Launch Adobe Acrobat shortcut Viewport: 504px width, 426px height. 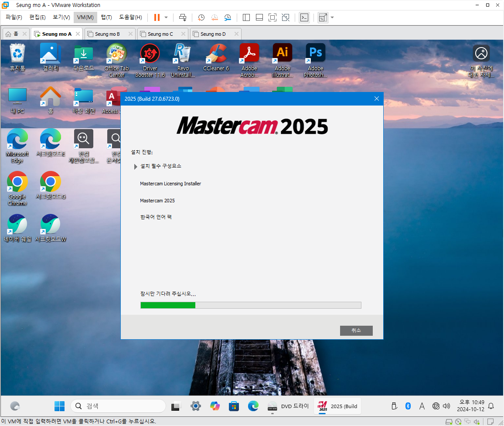point(249,61)
